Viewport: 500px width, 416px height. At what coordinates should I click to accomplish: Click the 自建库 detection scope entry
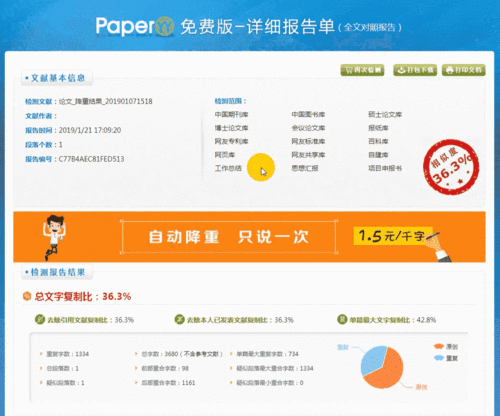click(x=378, y=155)
